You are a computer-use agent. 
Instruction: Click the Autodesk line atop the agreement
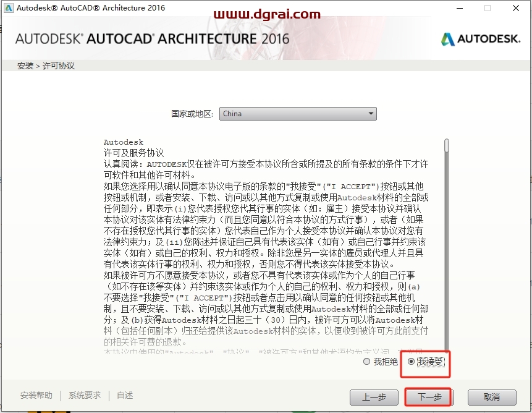click(x=124, y=142)
